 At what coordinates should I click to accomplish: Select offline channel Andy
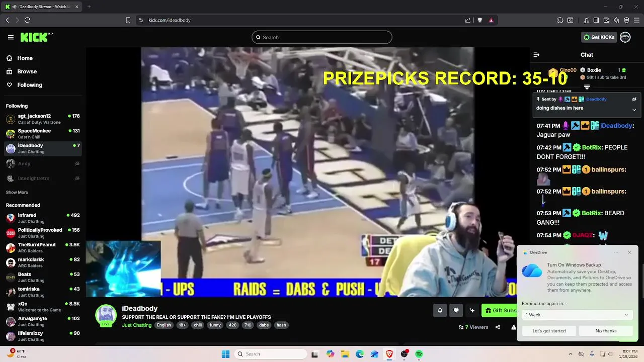tap(43, 163)
